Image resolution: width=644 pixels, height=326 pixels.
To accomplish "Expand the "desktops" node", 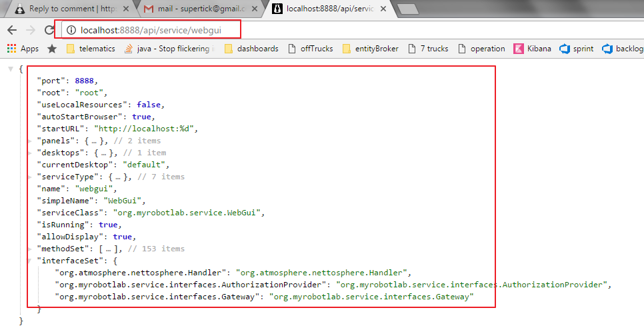I will [x=29, y=153].
